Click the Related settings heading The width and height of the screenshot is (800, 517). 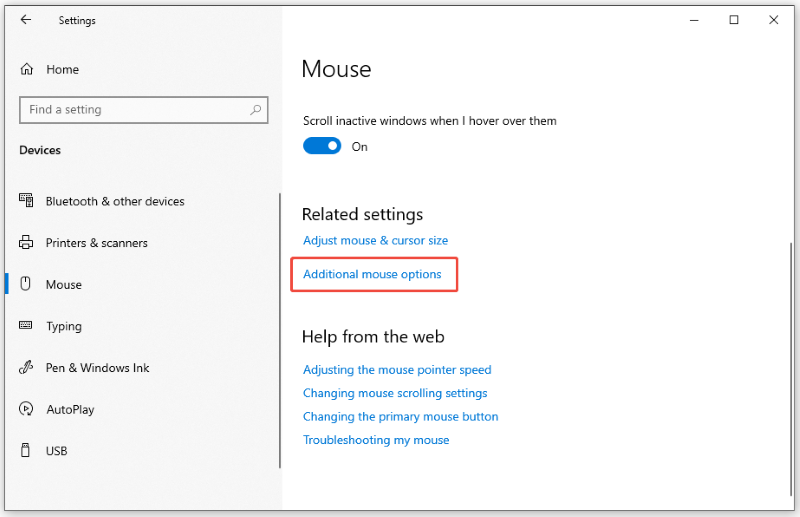point(362,214)
